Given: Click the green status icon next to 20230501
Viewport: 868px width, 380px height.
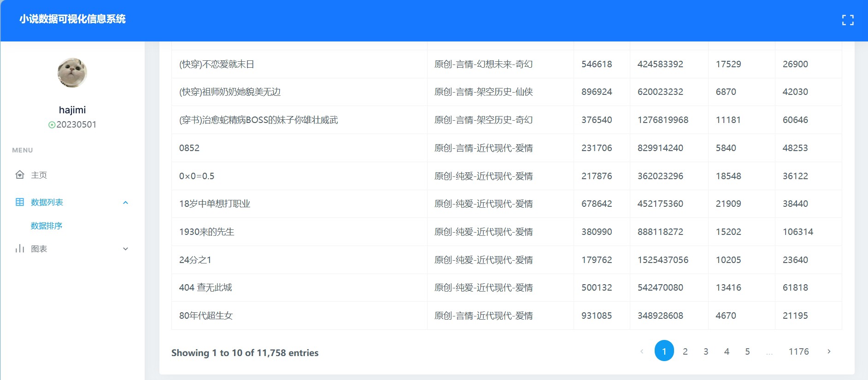Looking at the screenshot, I should 52,125.
